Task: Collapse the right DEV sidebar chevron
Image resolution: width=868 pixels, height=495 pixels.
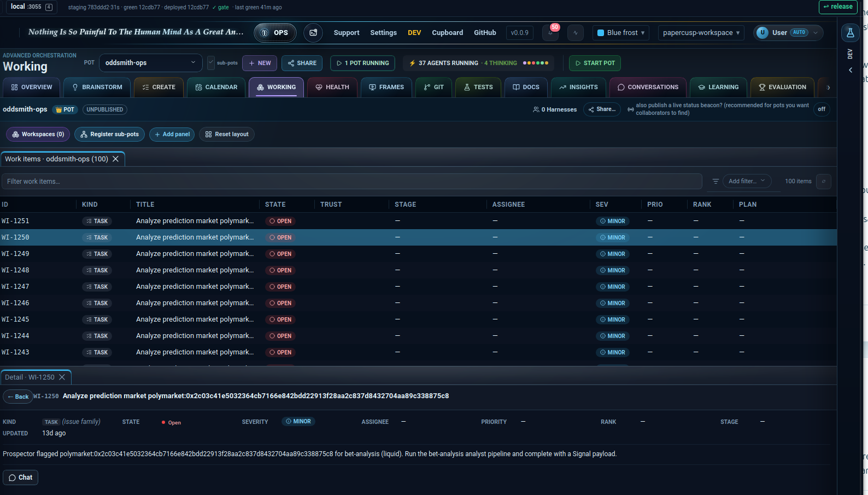Action: click(x=851, y=70)
